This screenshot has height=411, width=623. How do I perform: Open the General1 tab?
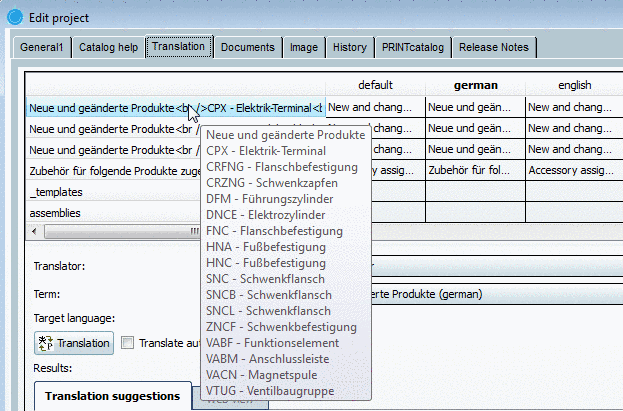42,47
